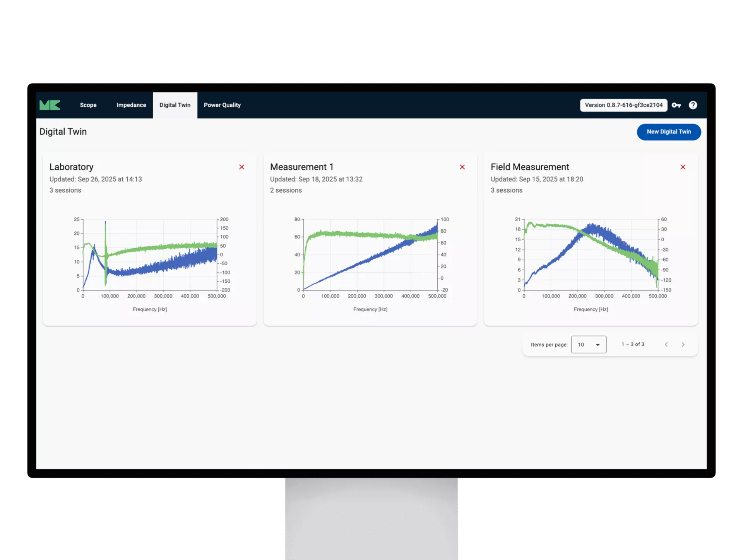The height and width of the screenshot is (560, 743).
Task: Click 'Updated: Sep 26, 2025 at 14:13' text
Action: 96,179
